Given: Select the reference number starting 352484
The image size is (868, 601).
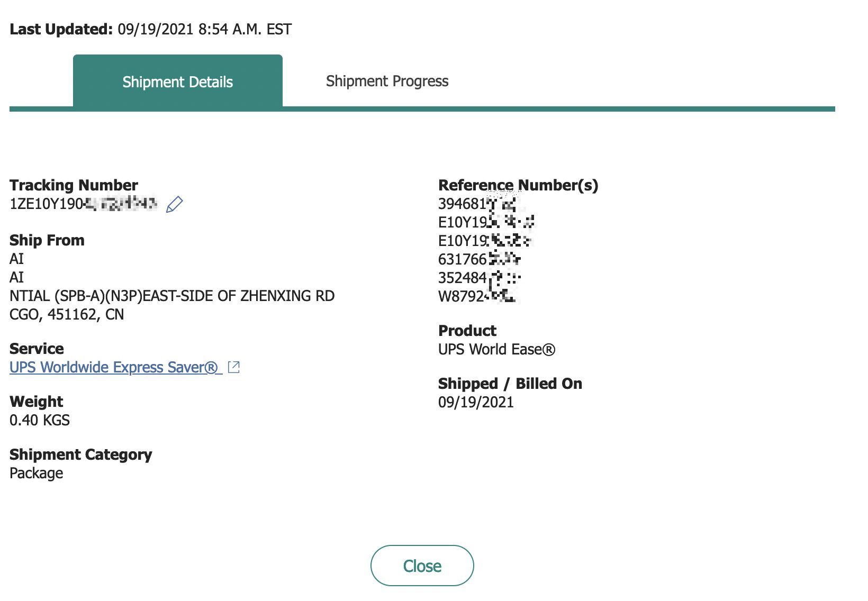Looking at the screenshot, I should pos(480,278).
